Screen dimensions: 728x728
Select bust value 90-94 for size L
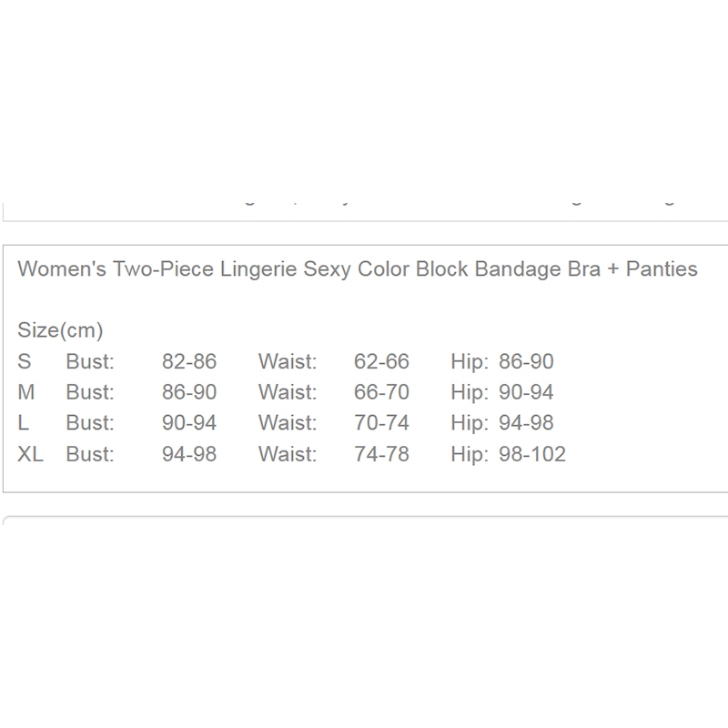pyautogui.click(x=189, y=422)
